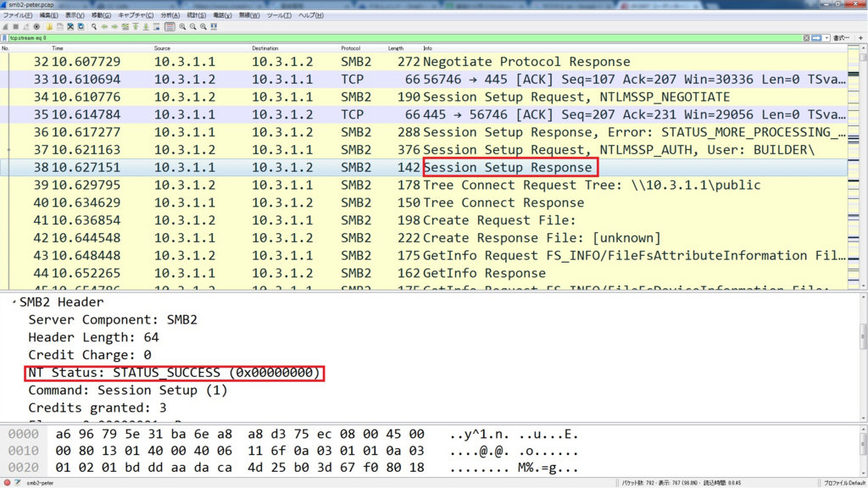Select the Header Length: 64 field
The image size is (868, 488).
coord(93,337)
